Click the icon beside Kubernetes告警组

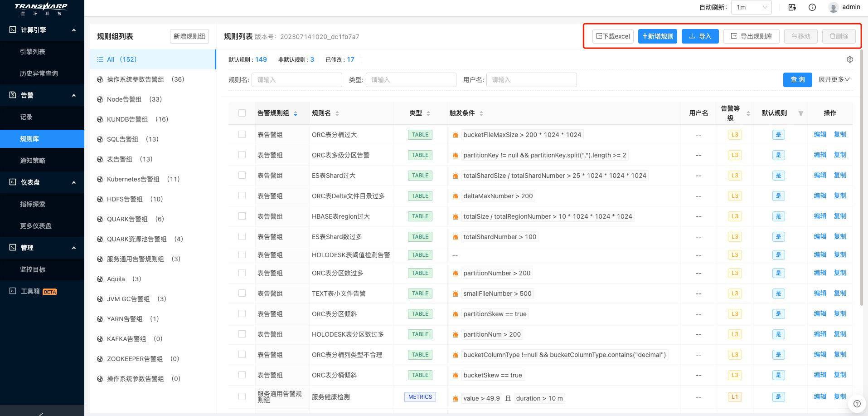pos(100,179)
